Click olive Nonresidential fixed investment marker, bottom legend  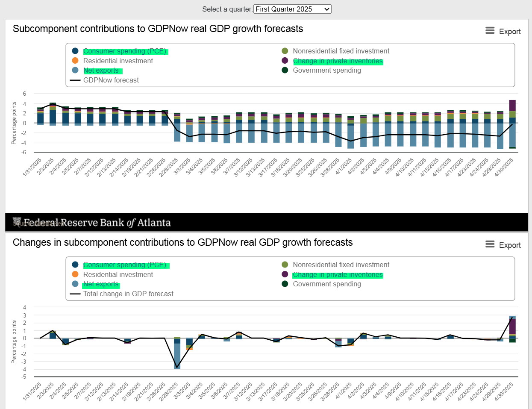point(285,265)
